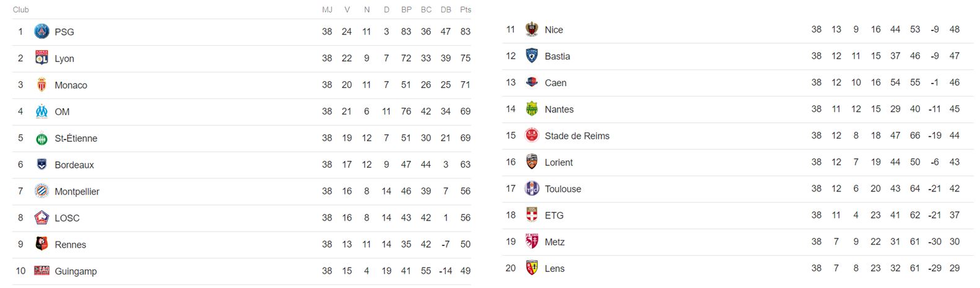Select the Monaco crest icon
The width and height of the screenshot is (980, 288).
point(41,85)
